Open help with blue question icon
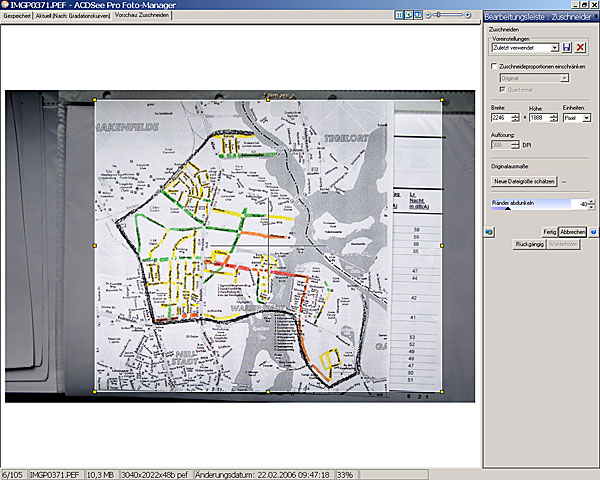The height and width of the screenshot is (480, 600). [x=593, y=231]
